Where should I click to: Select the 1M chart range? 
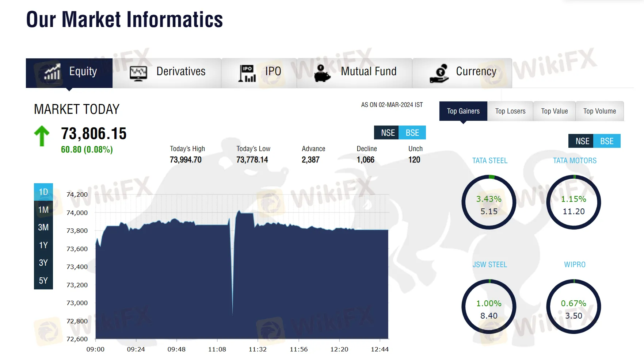coord(43,209)
